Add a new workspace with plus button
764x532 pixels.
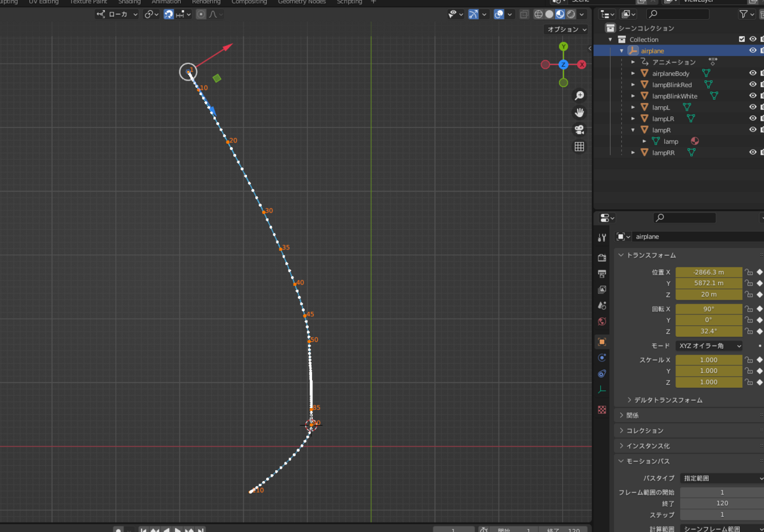click(x=374, y=2)
